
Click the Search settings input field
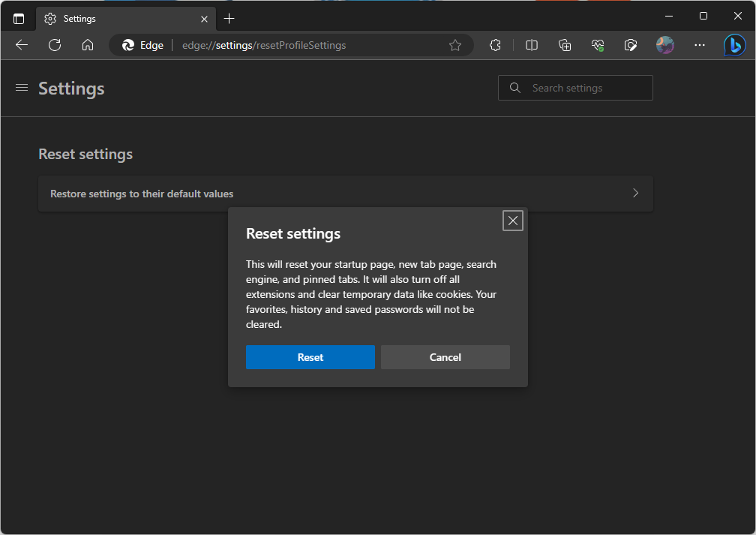click(585, 88)
